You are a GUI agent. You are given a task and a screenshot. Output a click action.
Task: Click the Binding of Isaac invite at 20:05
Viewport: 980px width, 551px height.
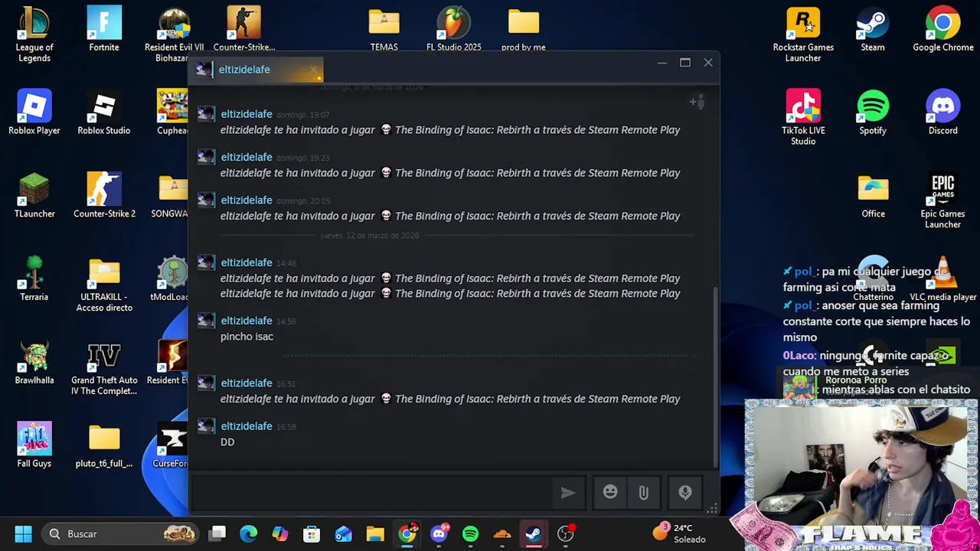point(450,216)
